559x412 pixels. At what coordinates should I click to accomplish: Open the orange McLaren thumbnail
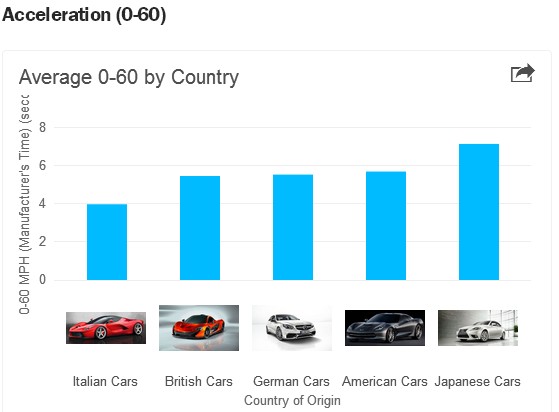pyautogui.click(x=199, y=328)
